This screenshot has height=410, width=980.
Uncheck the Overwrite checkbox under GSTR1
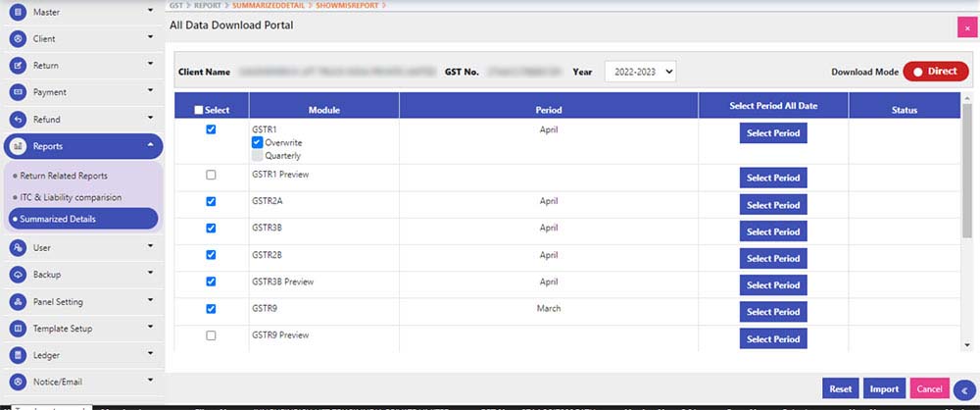point(258,142)
